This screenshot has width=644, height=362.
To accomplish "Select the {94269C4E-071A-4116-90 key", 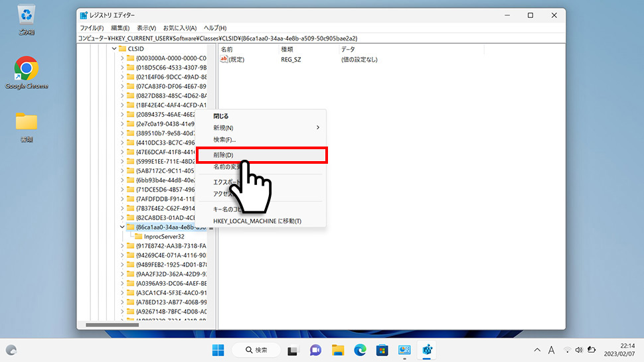I will 171,255.
